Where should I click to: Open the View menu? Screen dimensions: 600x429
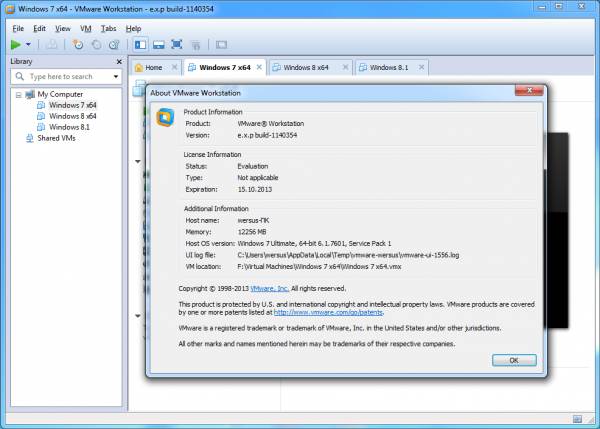tap(63, 29)
